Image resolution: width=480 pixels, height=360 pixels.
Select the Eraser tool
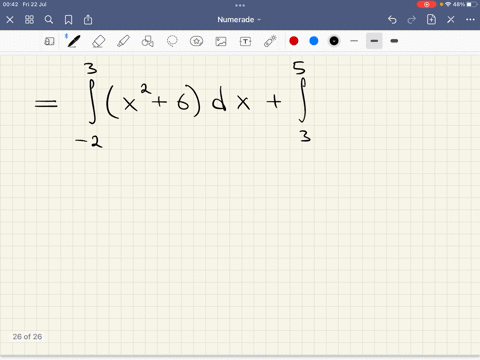pyautogui.click(x=98, y=41)
